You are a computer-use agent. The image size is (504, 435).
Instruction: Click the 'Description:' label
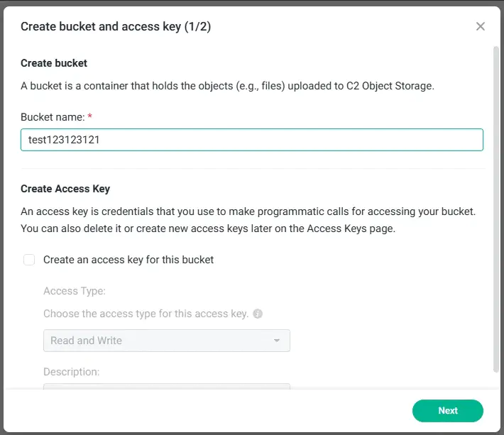click(71, 372)
